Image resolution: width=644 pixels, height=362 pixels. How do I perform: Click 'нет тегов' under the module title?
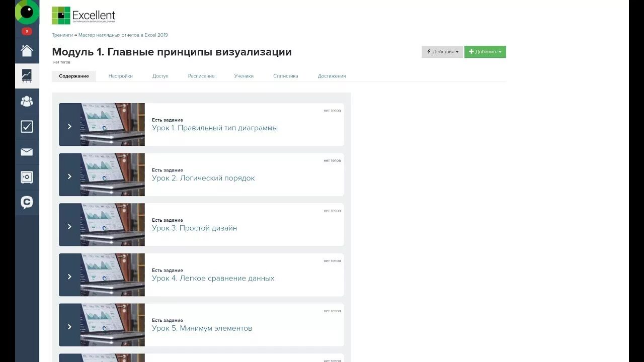pyautogui.click(x=62, y=62)
